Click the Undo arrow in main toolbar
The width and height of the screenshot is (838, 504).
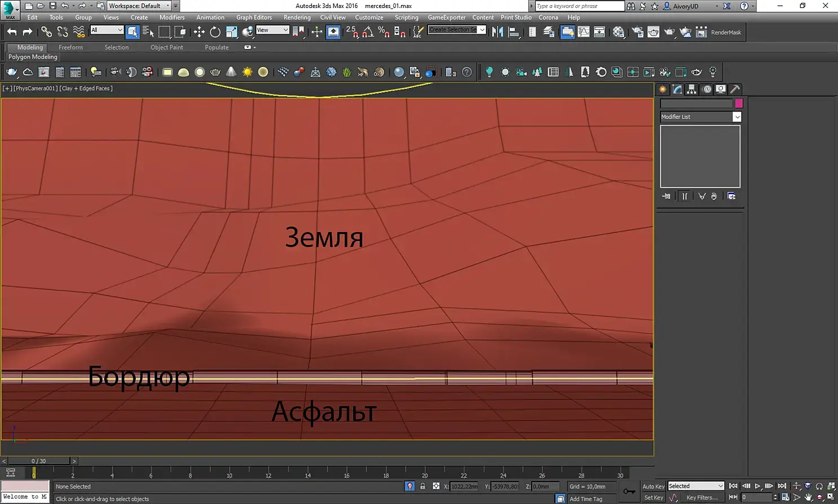12,32
